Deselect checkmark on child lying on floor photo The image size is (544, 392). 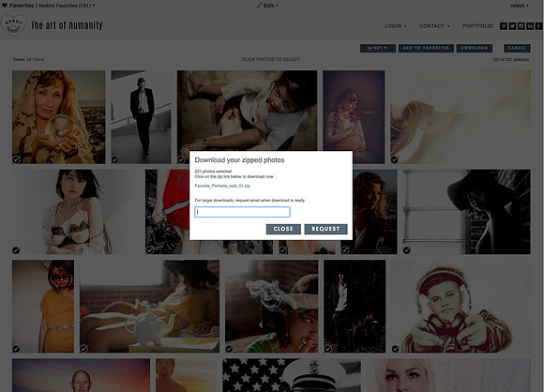pyautogui.click(x=181, y=159)
